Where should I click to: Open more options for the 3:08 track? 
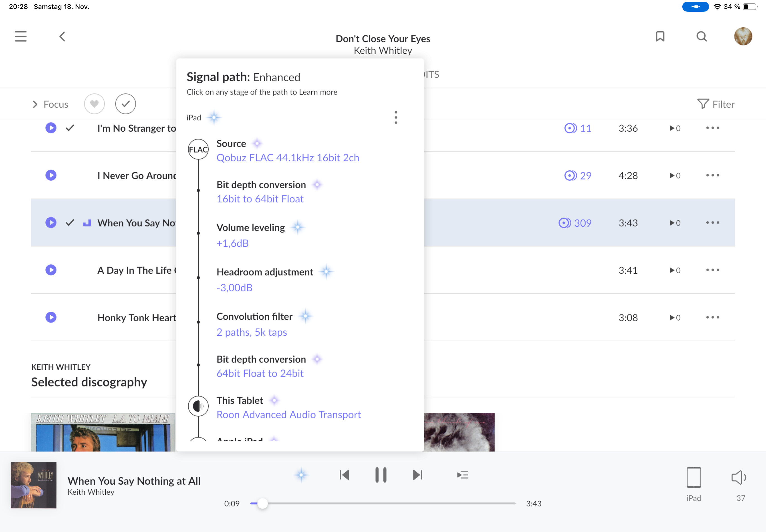coord(713,317)
